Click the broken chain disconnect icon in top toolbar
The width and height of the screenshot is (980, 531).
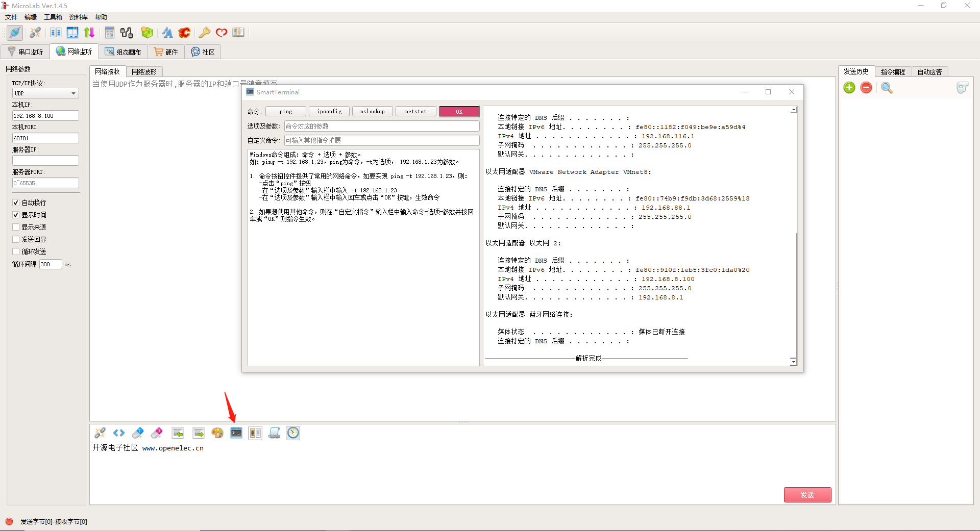[35, 33]
